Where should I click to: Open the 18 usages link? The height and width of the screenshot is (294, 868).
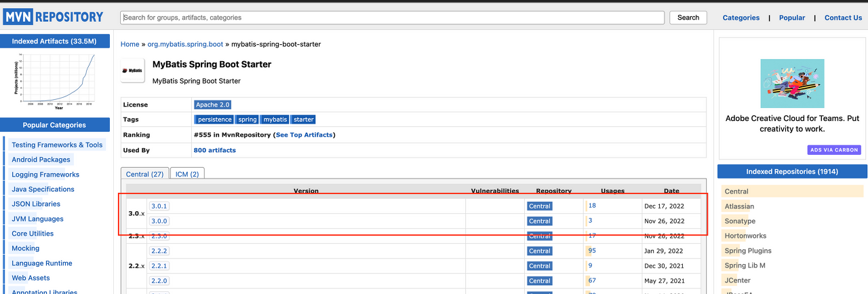click(592, 205)
